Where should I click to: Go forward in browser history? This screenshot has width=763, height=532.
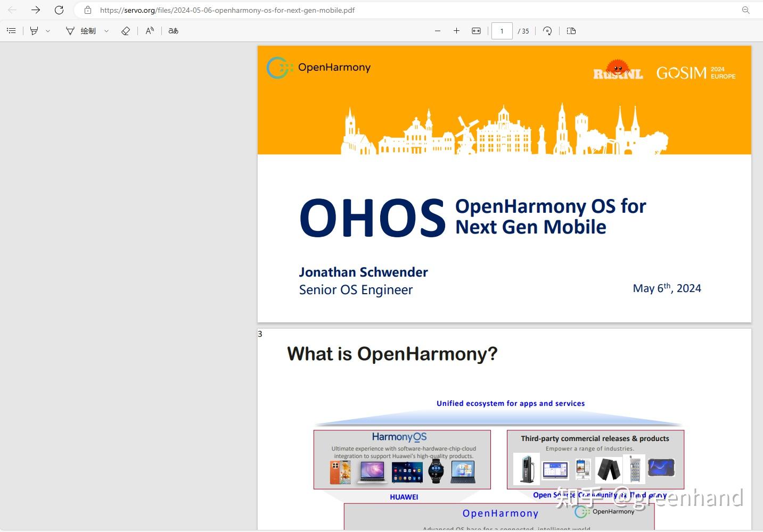coord(35,10)
